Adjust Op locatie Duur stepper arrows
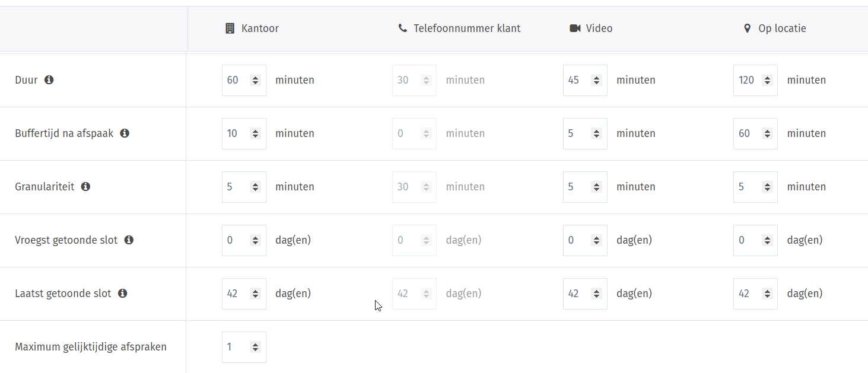This screenshot has width=868, height=373. click(x=767, y=80)
